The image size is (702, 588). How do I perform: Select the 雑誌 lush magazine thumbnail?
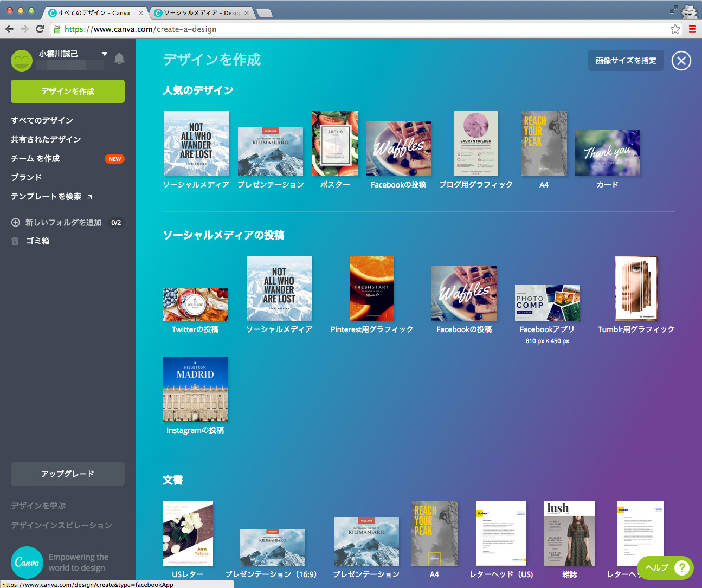coord(570,533)
